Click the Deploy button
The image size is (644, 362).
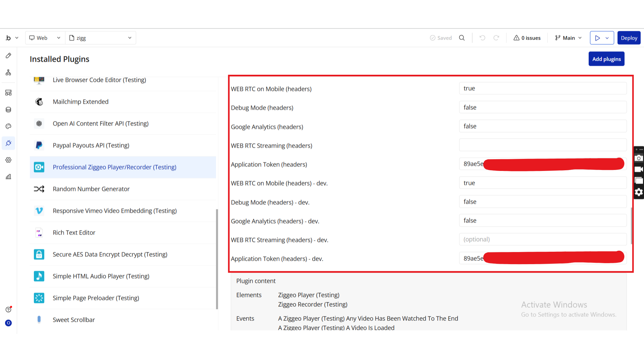629,38
